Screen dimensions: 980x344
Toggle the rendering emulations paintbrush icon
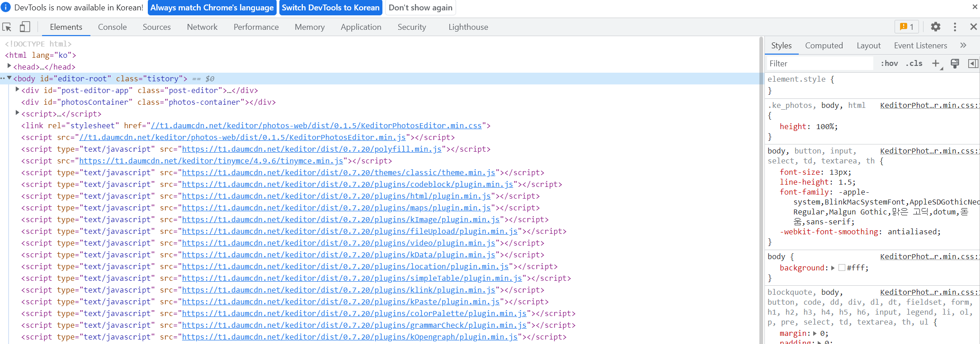point(955,64)
